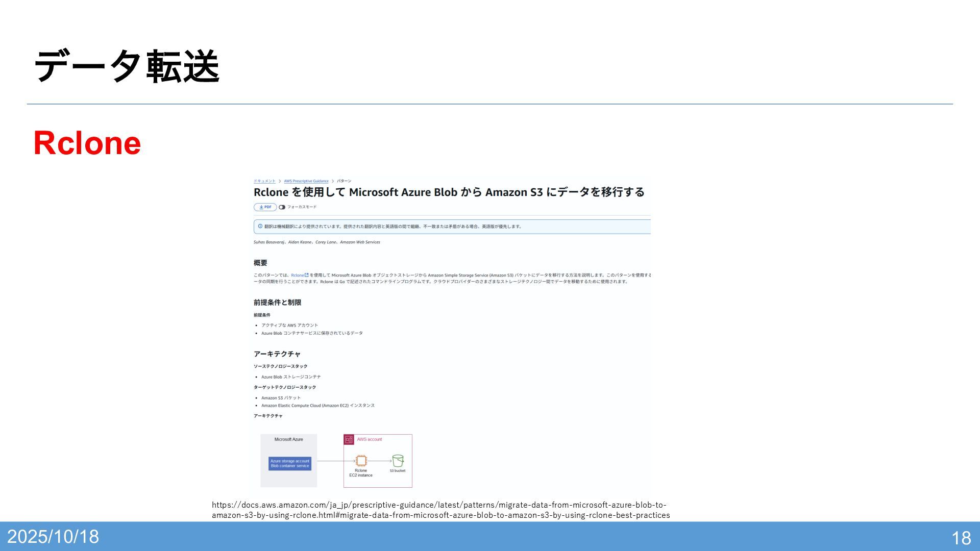
Task: Toggle the フォーカスモード switch
Action: (282, 207)
